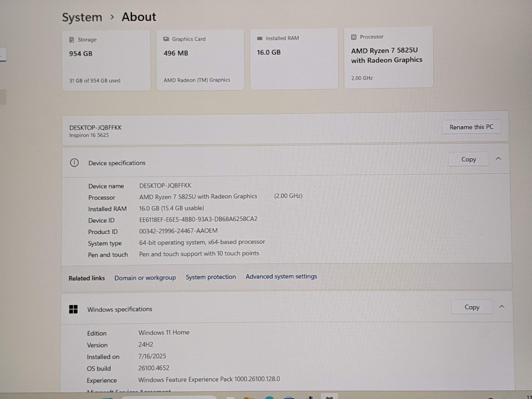Select the About breadcrumb title
This screenshot has width=532, height=399.
(139, 17)
